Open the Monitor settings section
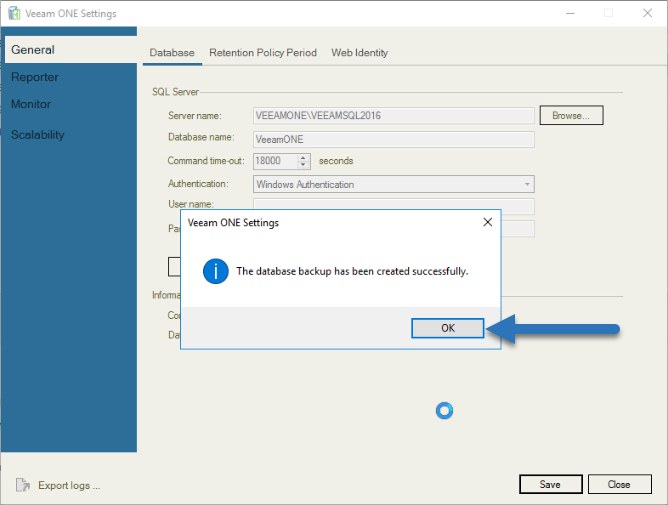Viewport: 668px width, 505px height. tap(31, 104)
